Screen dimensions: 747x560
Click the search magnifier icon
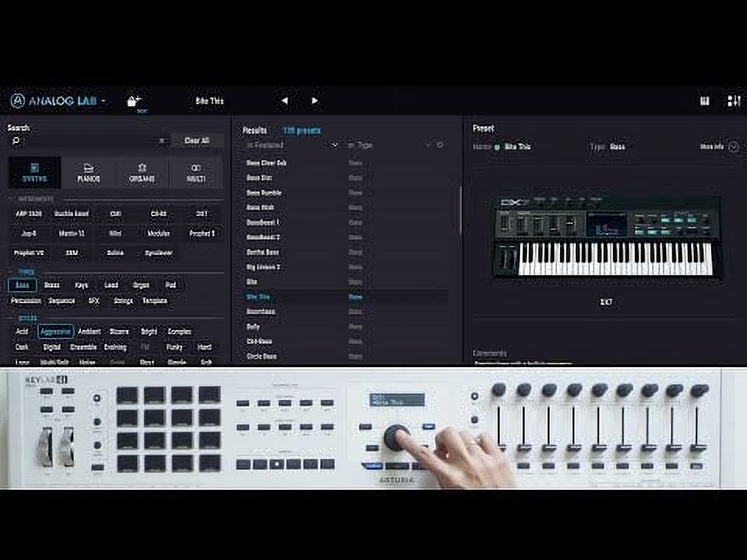16,141
